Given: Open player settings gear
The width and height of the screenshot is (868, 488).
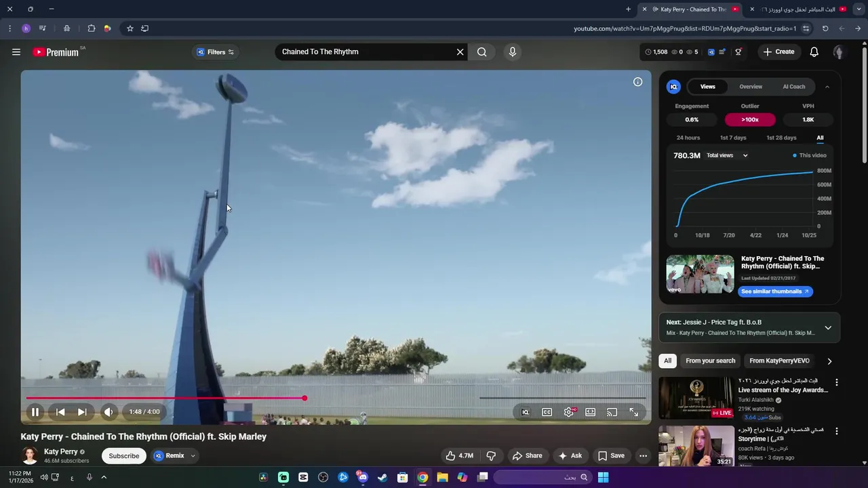Looking at the screenshot, I should click(569, 412).
